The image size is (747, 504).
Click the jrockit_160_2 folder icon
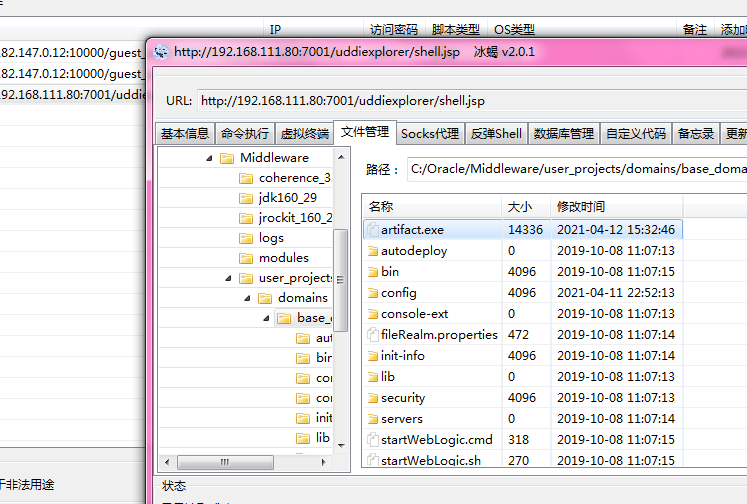tap(246, 218)
